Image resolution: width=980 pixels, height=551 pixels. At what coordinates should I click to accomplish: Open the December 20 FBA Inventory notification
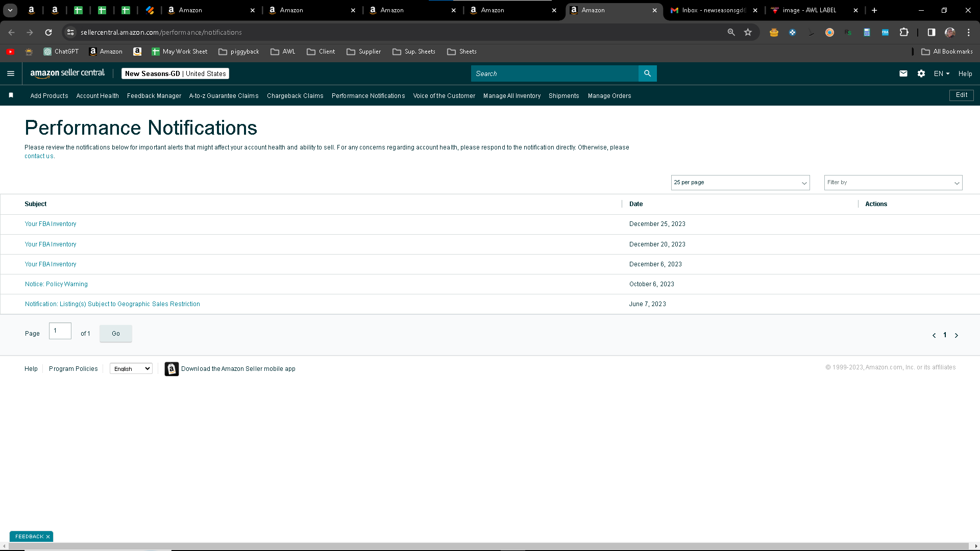(x=51, y=244)
